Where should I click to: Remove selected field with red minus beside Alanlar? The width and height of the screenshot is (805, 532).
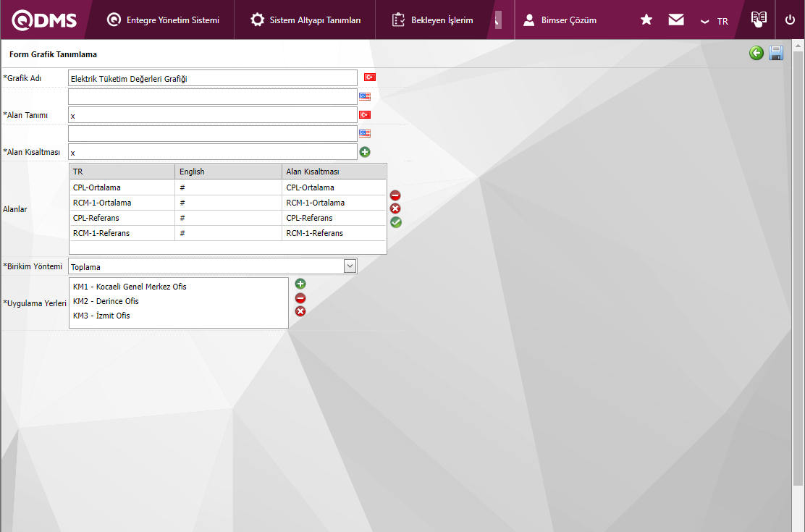point(395,195)
